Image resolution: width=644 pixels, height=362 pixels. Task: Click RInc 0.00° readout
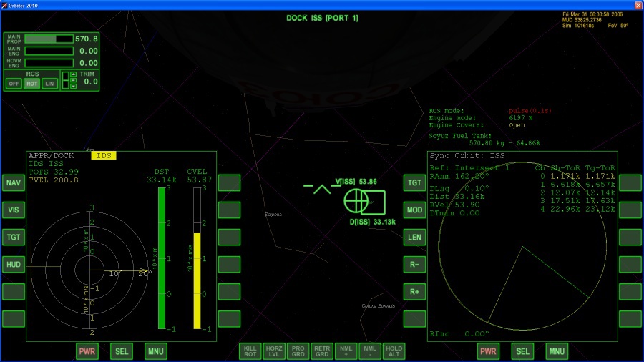click(x=459, y=333)
